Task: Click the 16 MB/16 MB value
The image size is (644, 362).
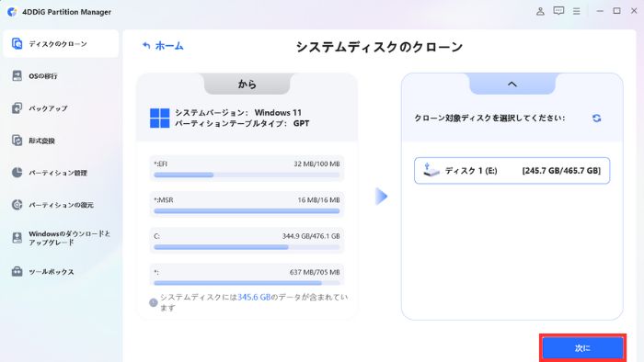Action: click(318, 200)
